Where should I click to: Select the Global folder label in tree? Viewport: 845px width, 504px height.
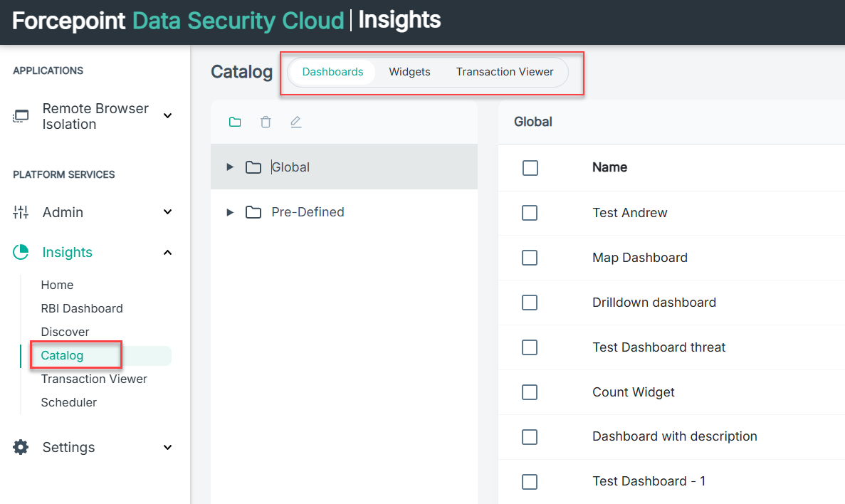click(x=290, y=167)
